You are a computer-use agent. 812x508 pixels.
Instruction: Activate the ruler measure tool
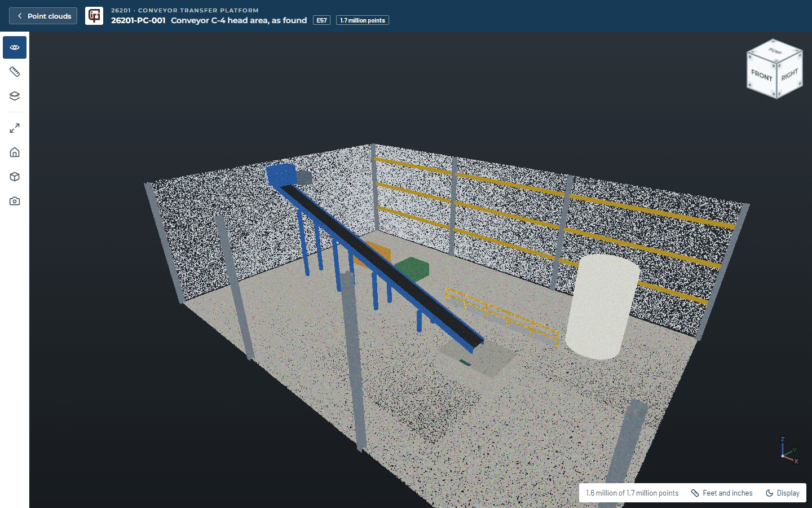tap(15, 72)
